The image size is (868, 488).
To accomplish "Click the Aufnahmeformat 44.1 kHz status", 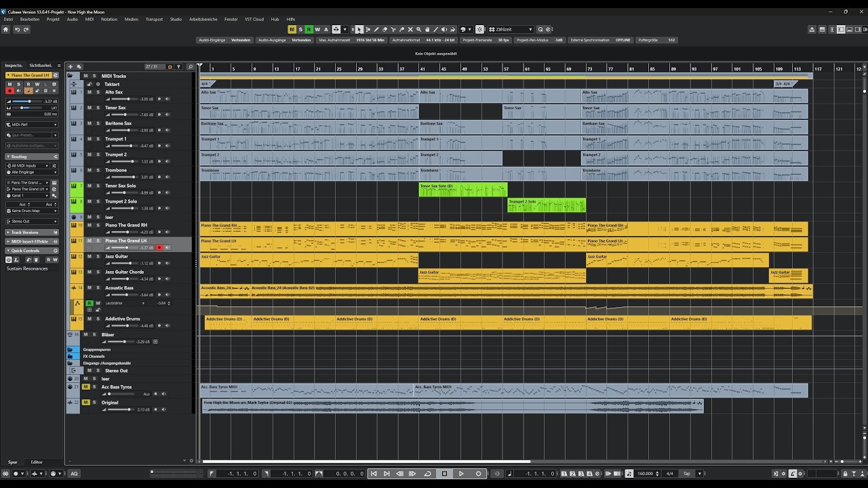I will tap(425, 40).
